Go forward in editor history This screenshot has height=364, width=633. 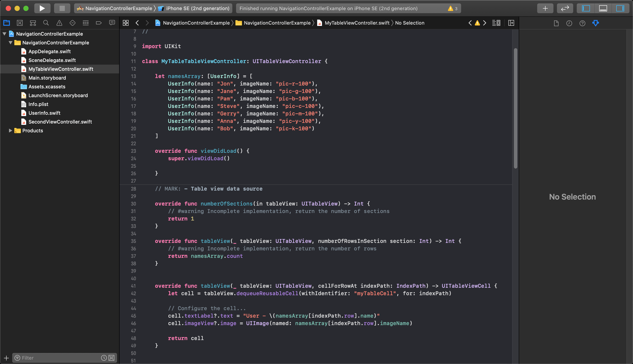(147, 23)
